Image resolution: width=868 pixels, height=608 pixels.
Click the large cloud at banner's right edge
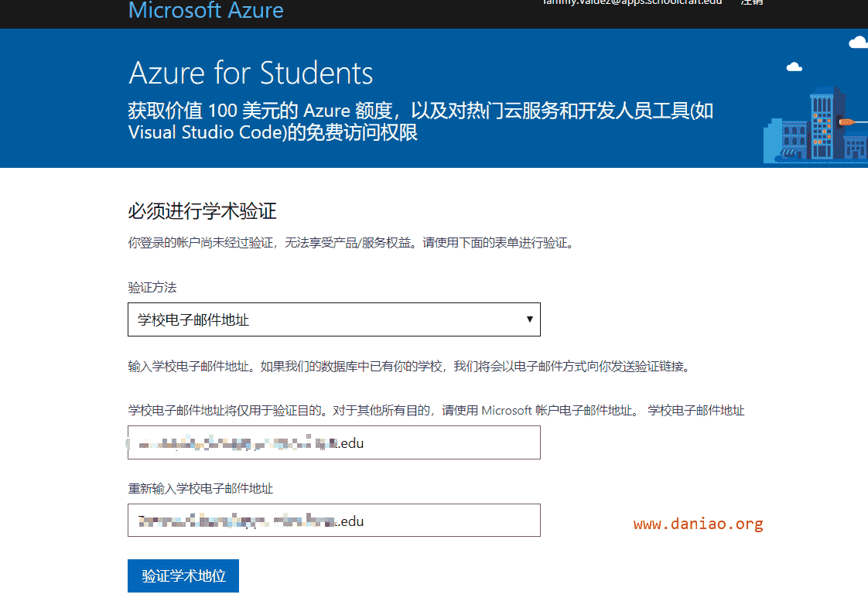click(859, 42)
